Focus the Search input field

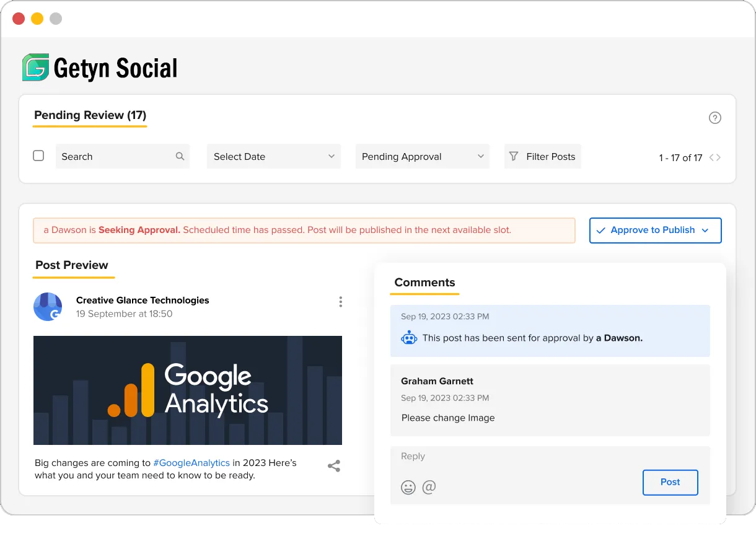[x=123, y=157]
